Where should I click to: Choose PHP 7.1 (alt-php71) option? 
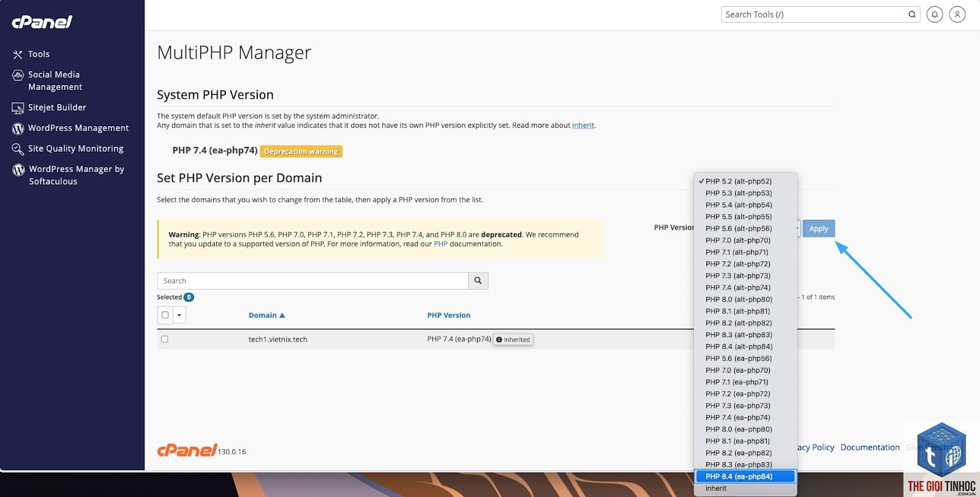(745, 252)
